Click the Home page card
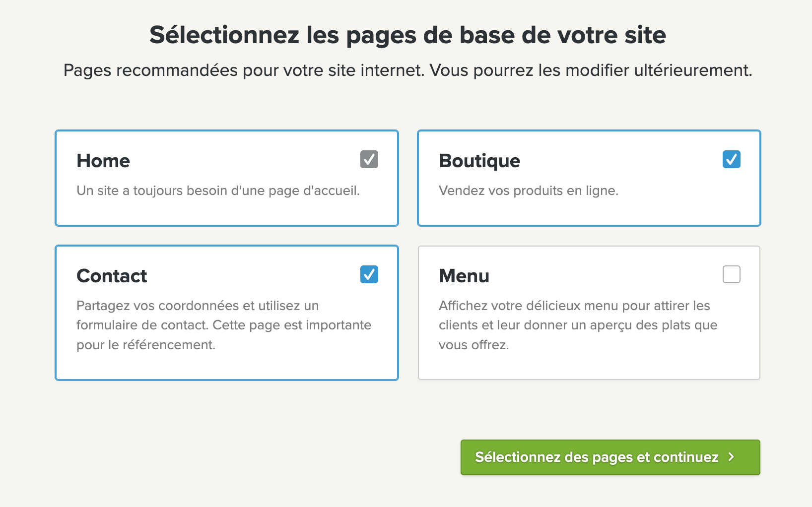Viewport: 812px width, 507px height. (x=226, y=178)
